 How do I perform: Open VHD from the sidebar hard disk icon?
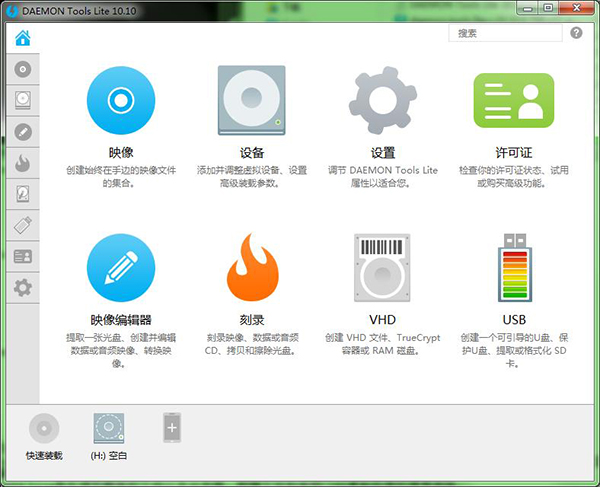pos(23,194)
